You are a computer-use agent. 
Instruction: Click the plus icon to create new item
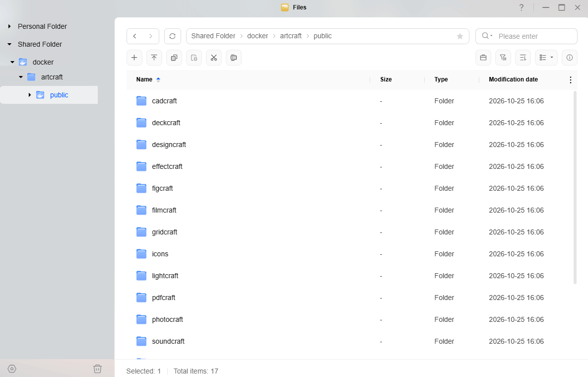[134, 58]
